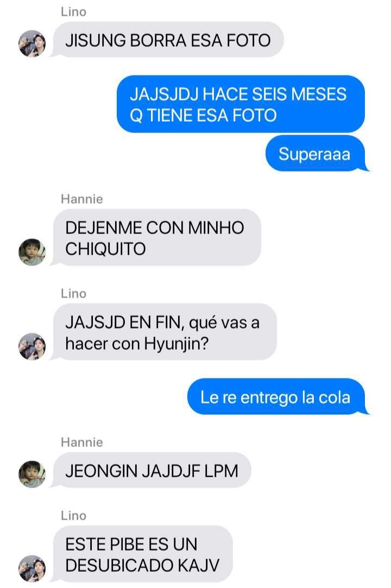This screenshot has height=588, width=391.
Task: Tap the 'Hannie' name above the JEONGIN message
Action: coord(82,442)
